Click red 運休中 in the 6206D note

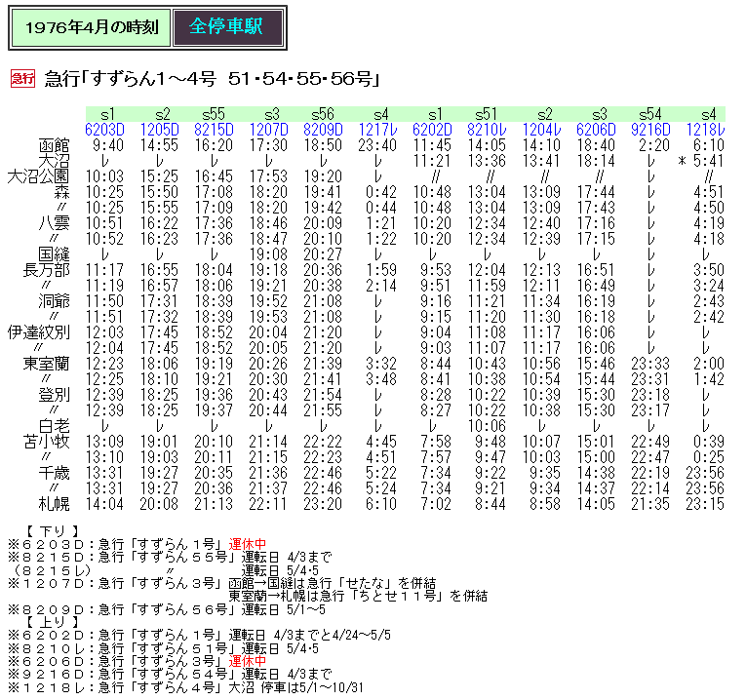[x=248, y=661]
